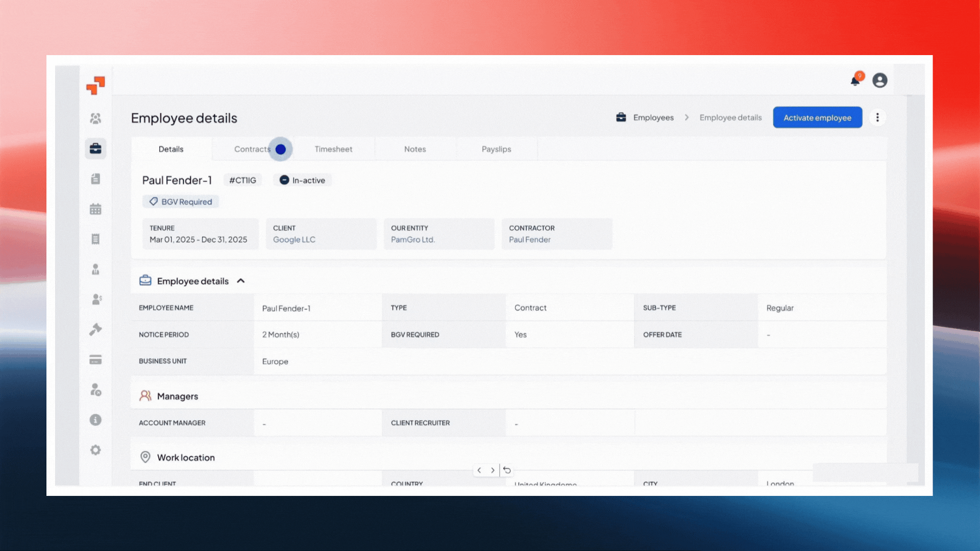
Task: Click the BGV Required tag
Action: [x=181, y=201]
